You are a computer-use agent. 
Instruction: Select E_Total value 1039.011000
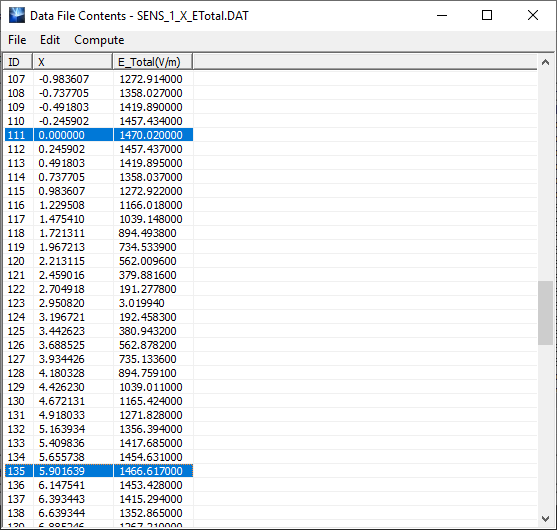click(151, 387)
